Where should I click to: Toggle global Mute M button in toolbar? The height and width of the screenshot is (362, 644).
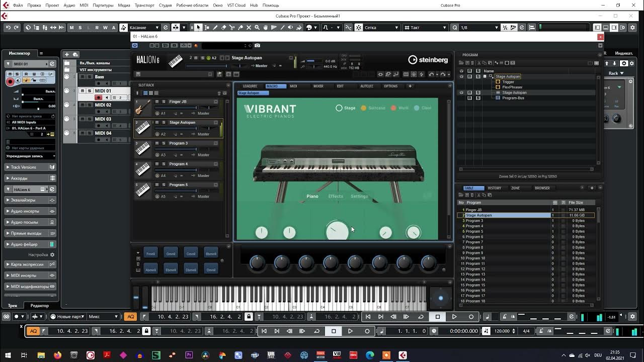tap(71, 28)
